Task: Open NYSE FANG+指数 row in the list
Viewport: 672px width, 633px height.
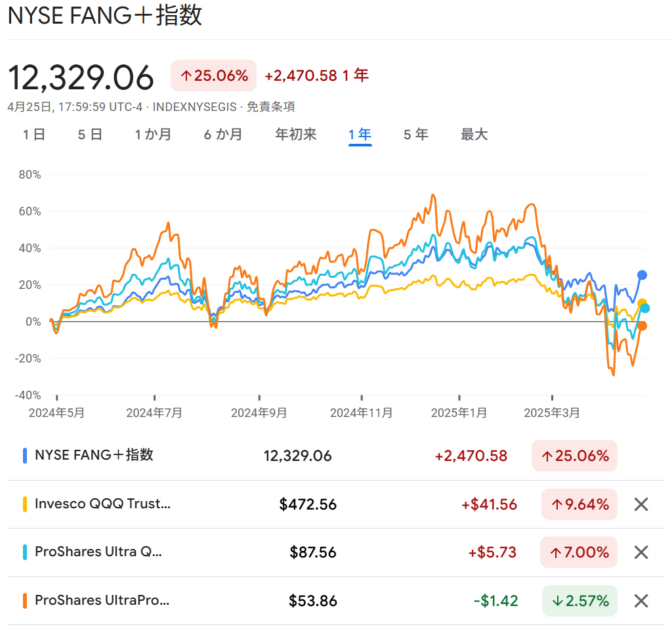Action: [x=335, y=456]
